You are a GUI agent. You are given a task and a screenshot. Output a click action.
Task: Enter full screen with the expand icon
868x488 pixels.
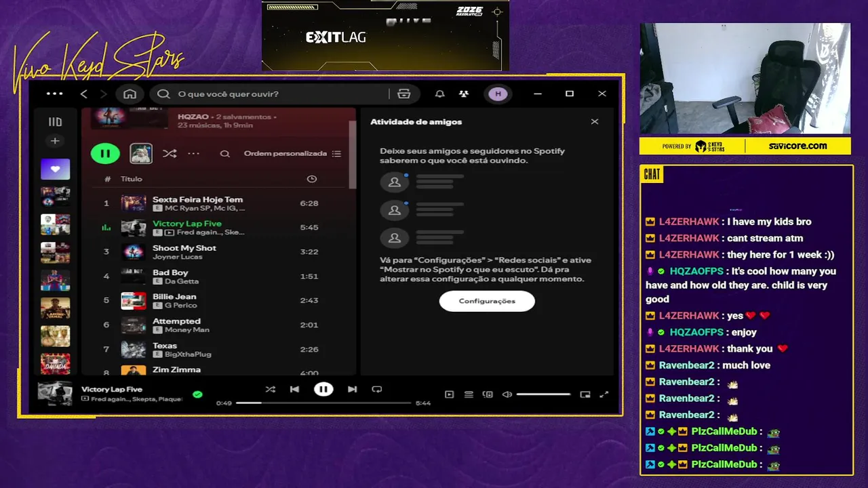pos(604,394)
